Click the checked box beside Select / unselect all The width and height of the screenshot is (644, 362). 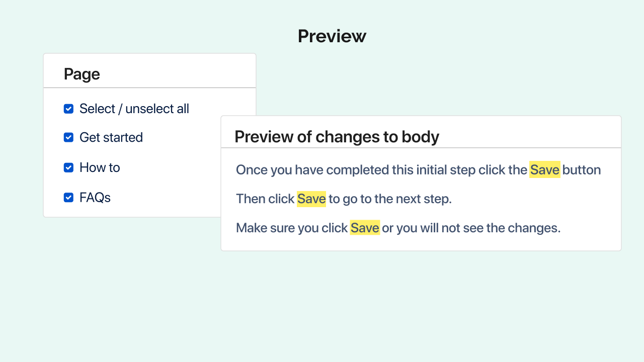point(68,109)
